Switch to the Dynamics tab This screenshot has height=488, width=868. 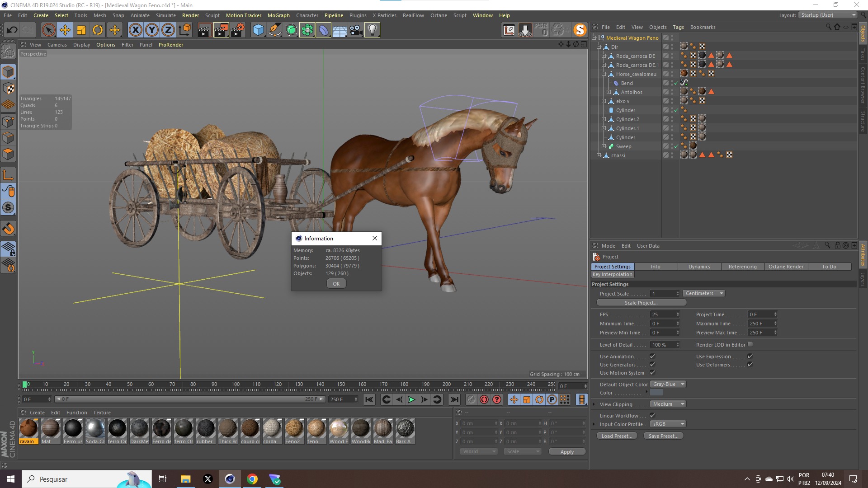699,267
